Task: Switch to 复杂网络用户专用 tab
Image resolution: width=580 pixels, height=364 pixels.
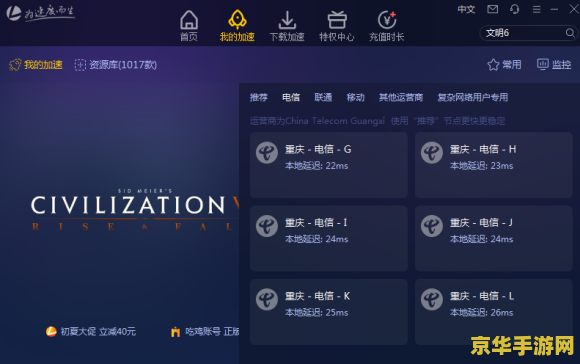Action: pos(473,97)
